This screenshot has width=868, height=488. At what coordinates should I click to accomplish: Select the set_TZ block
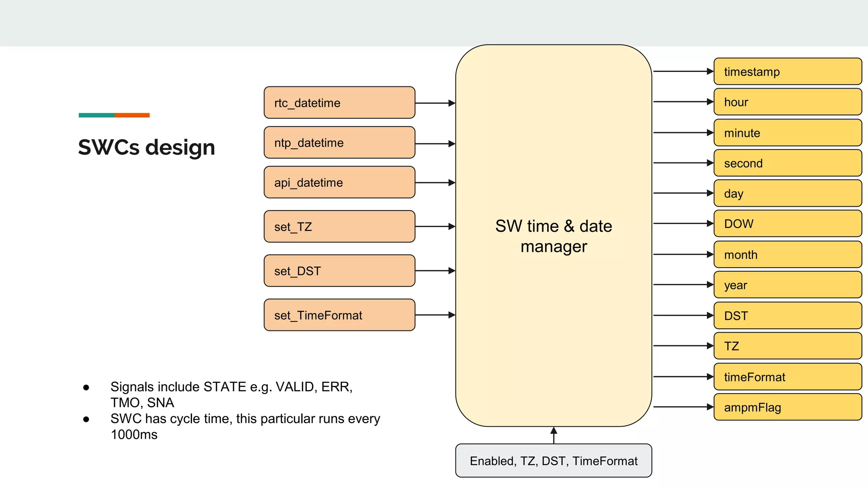[x=339, y=227]
